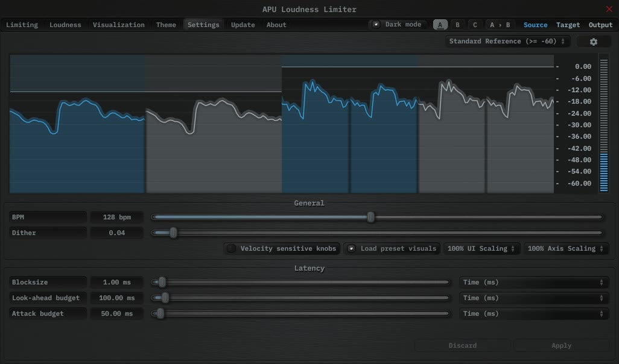This screenshot has height=364, width=619.
Task: Select the Settings tab
Action: (203, 25)
